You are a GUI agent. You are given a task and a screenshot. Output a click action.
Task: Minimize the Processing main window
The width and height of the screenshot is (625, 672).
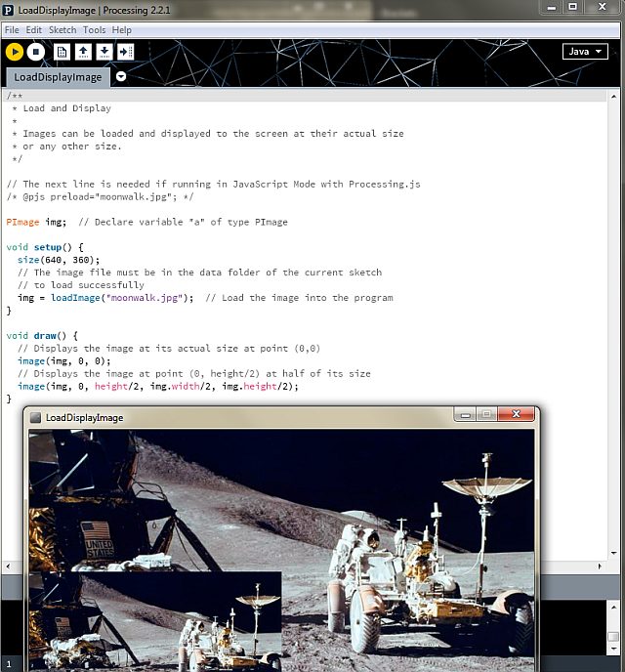point(552,7)
